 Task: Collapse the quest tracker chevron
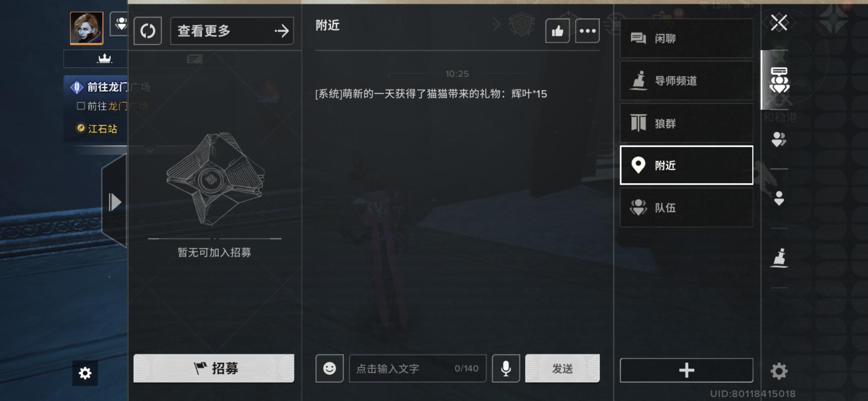(x=150, y=150)
